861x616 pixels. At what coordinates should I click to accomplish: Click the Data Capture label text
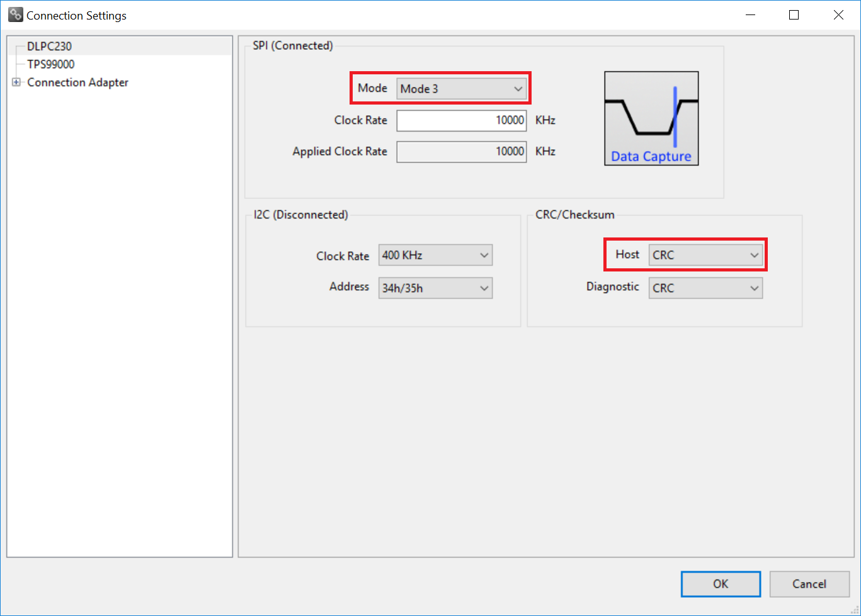point(651,157)
